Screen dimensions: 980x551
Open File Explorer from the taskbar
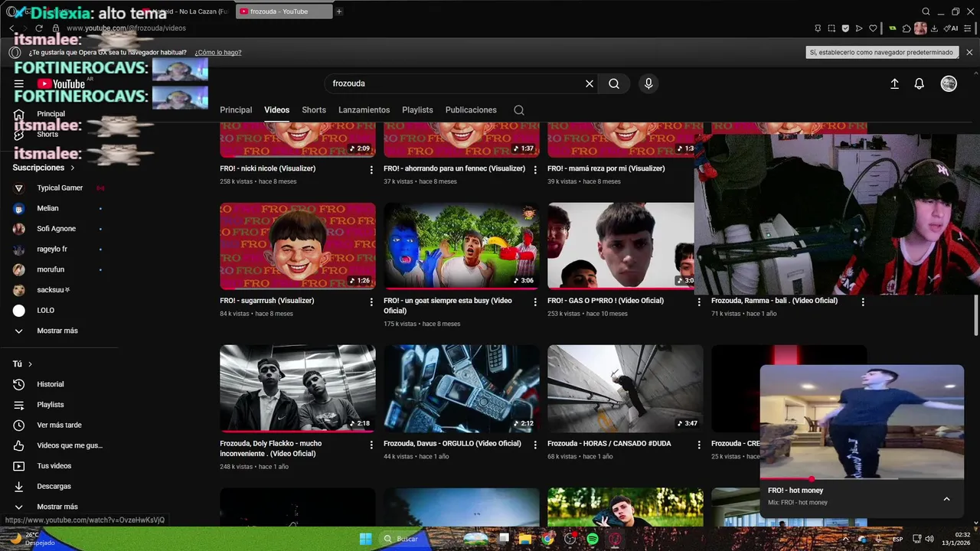525,539
